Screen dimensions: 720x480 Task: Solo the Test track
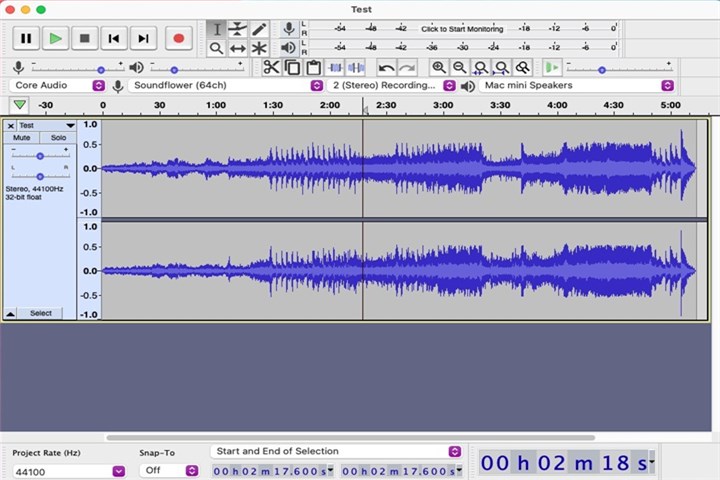(x=58, y=138)
